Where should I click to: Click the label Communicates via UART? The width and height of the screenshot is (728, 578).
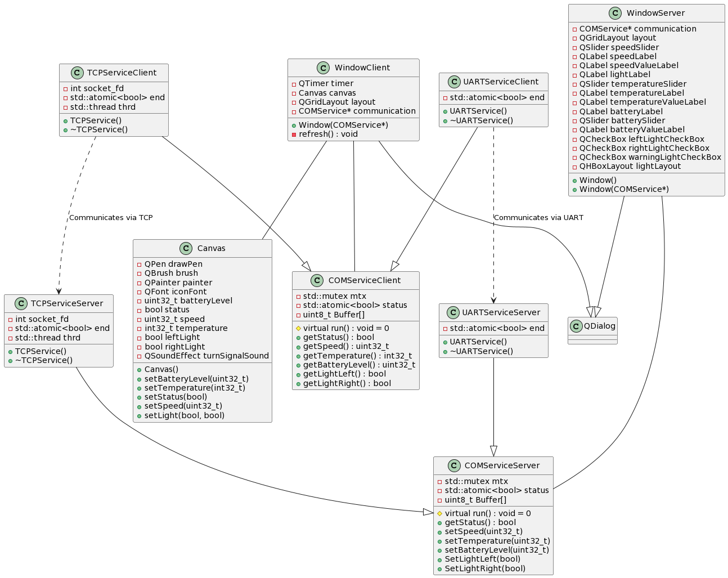pyautogui.click(x=539, y=217)
